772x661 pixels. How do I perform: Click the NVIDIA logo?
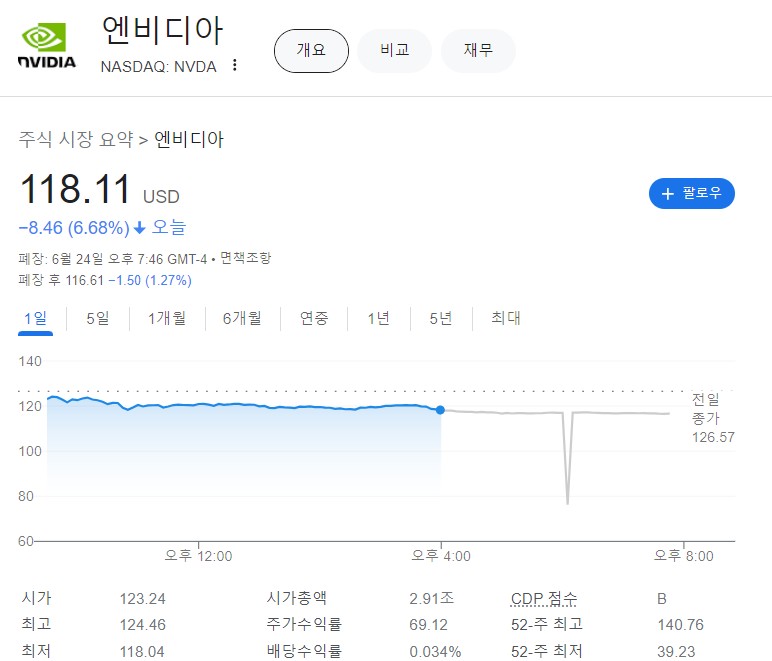click(x=47, y=45)
